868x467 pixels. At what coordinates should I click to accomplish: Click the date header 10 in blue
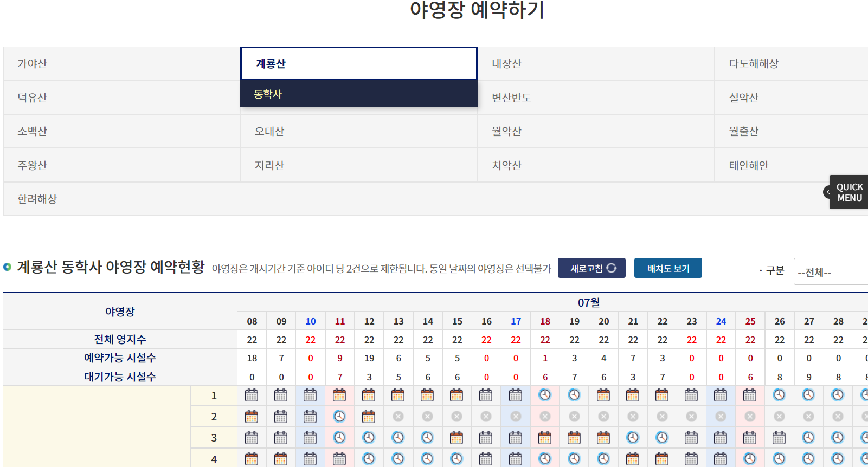point(311,321)
